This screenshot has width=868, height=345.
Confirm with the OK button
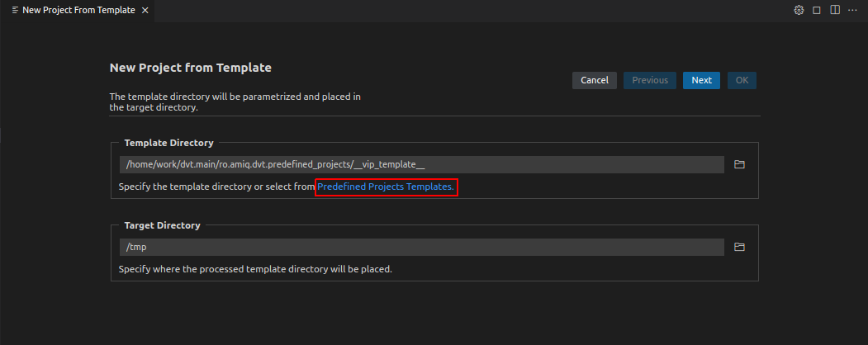[742, 80]
